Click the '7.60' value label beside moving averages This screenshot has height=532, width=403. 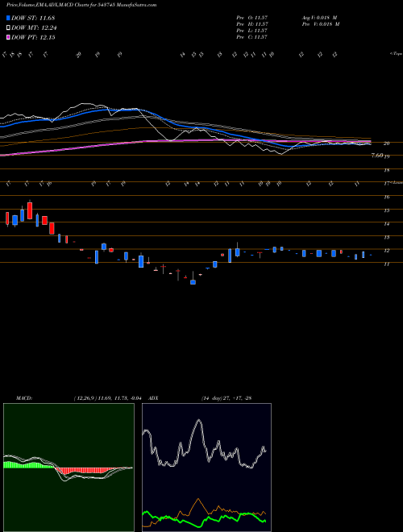tap(377, 156)
